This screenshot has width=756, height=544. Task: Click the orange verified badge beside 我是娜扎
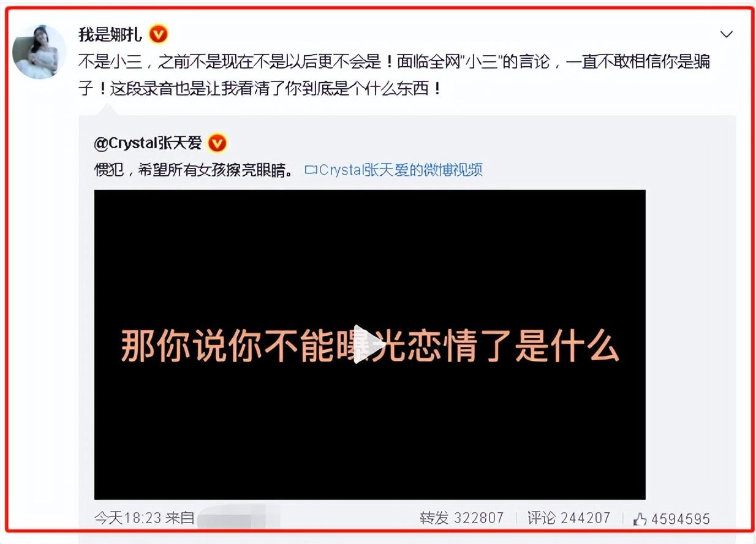click(x=159, y=35)
